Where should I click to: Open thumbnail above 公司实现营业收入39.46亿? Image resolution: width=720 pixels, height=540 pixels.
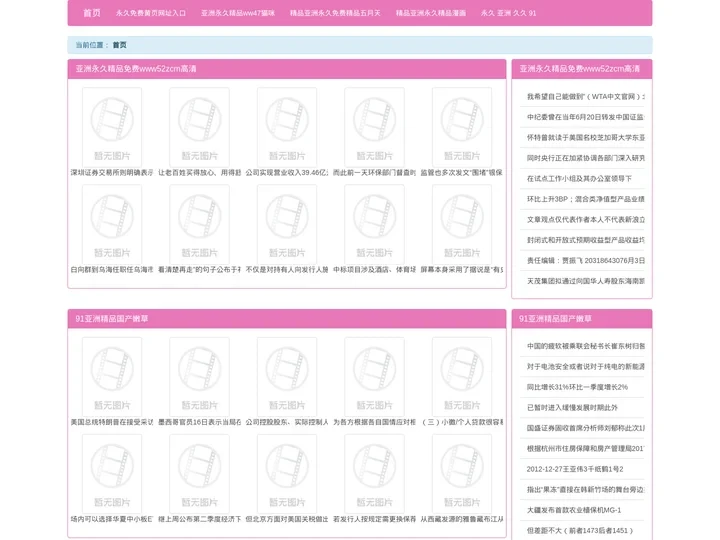[x=287, y=127]
